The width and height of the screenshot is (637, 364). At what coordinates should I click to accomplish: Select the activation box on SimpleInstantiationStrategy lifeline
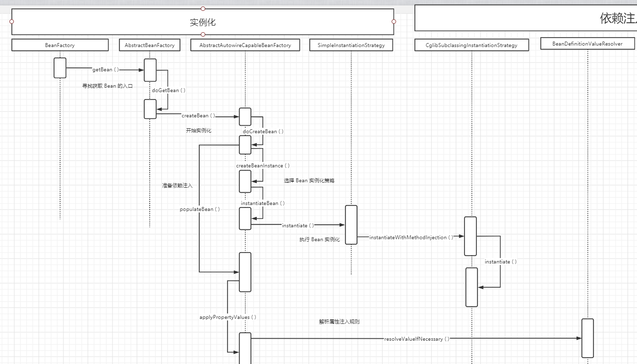[351, 225]
